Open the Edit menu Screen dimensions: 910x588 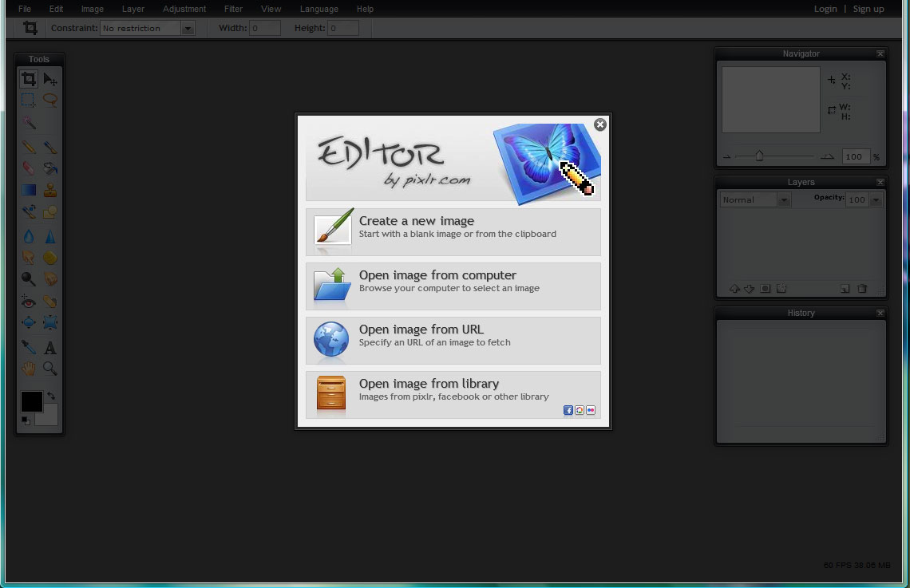point(56,9)
